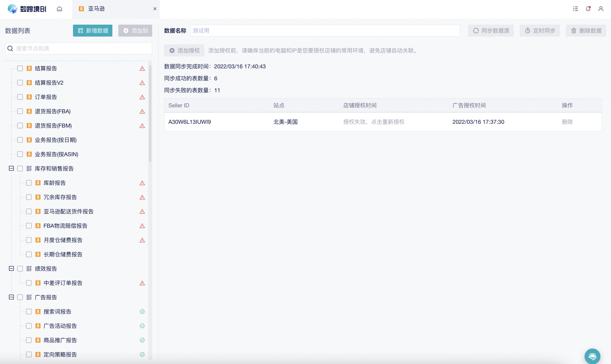Select 业务报告(按日期) in the tree
Viewport: 611px width, 364px height.
tap(56, 140)
